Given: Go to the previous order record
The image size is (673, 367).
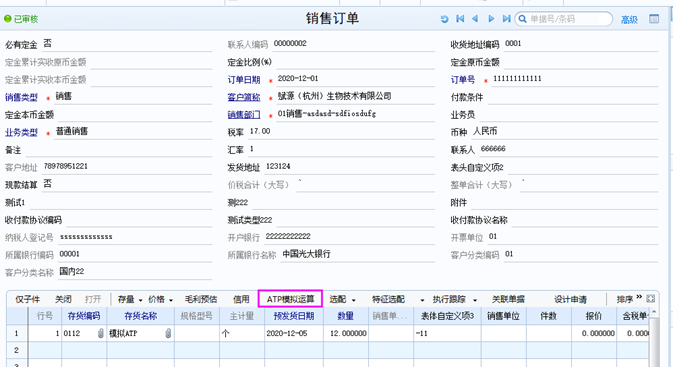Looking at the screenshot, I should point(475,19).
